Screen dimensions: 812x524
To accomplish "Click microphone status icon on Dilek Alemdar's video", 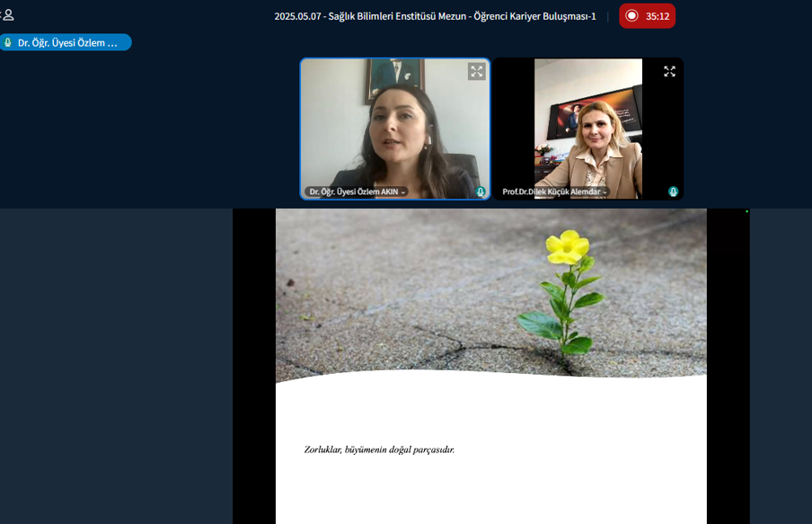I will pyautogui.click(x=673, y=191).
